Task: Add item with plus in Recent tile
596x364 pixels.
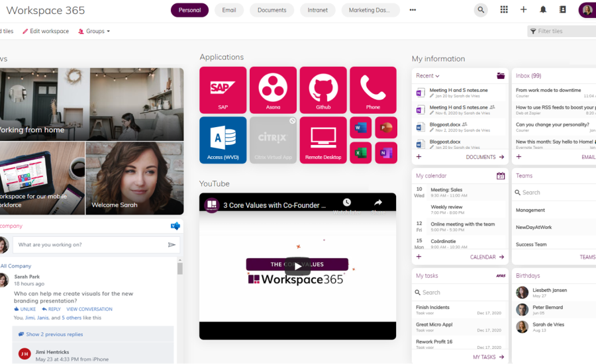Action: (419, 157)
